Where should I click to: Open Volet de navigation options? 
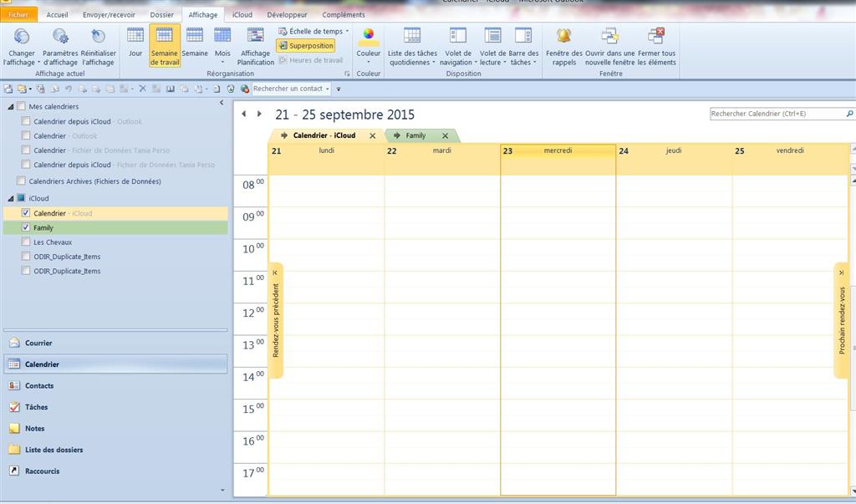coord(458,46)
